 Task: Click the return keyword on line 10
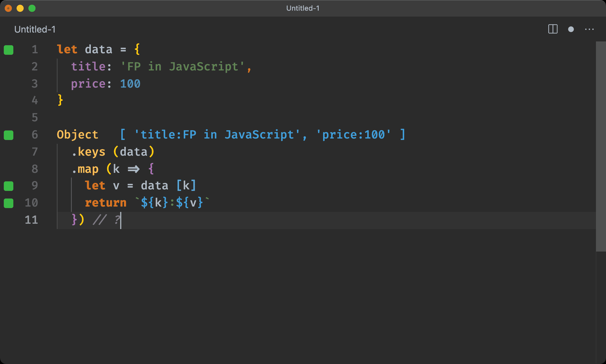click(106, 203)
